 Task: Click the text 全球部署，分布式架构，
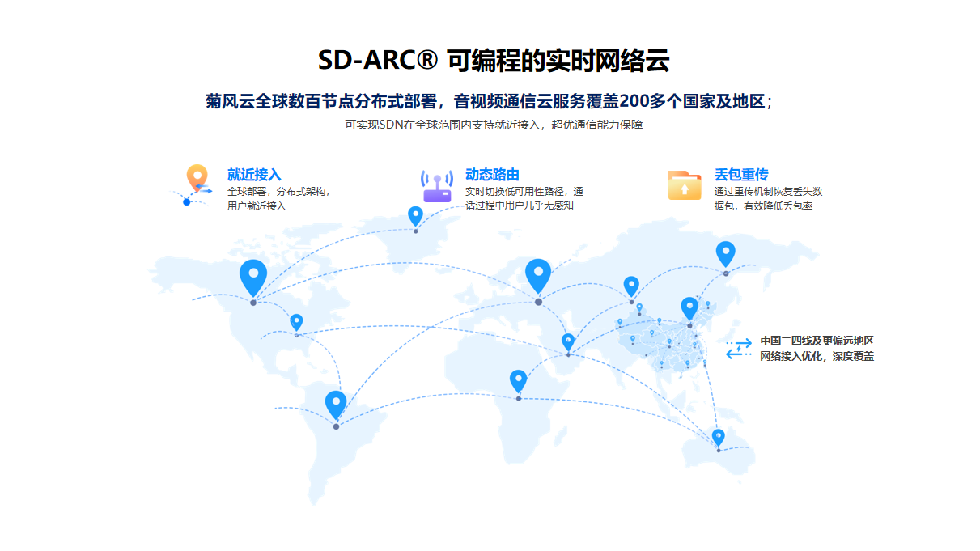click(x=279, y=192)
